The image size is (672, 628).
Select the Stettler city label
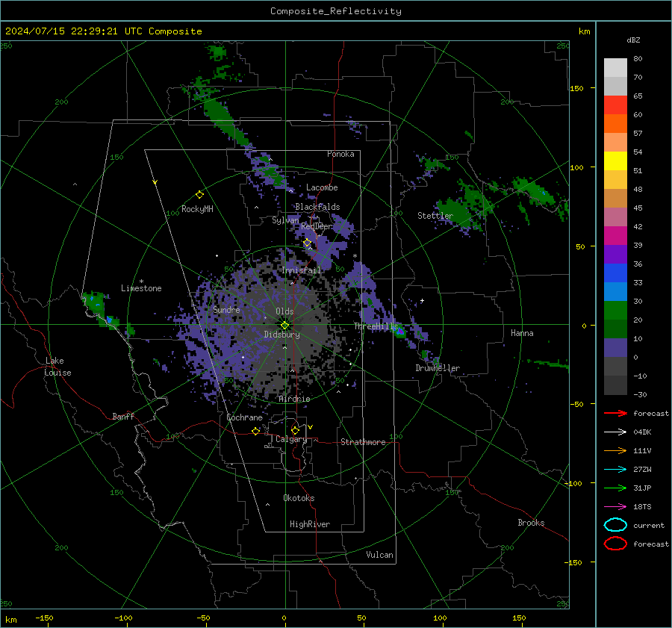click(435, 216)
